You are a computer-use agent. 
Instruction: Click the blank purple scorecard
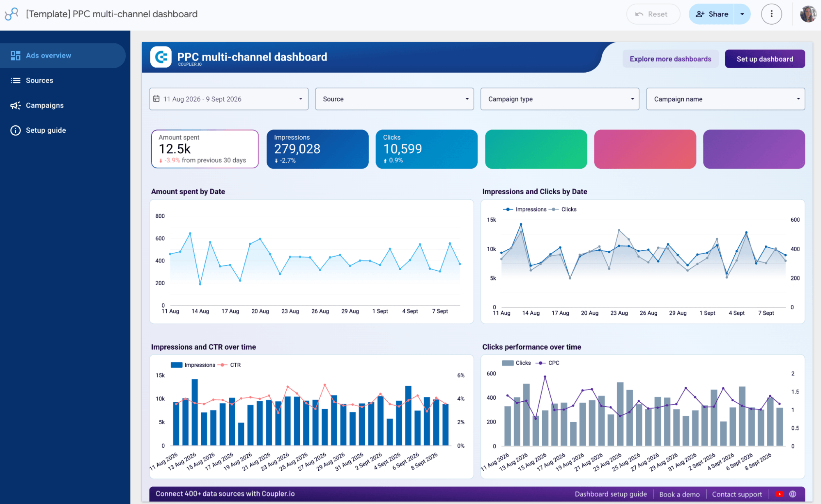coord(754,149)
